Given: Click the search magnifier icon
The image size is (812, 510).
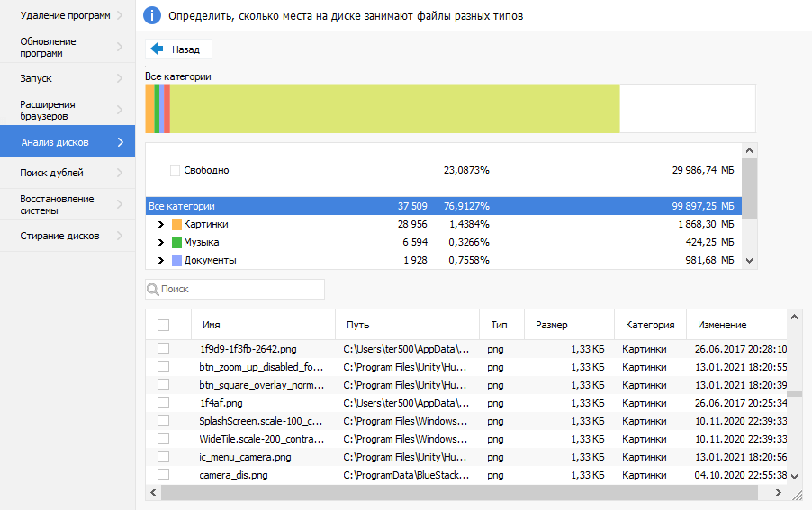Looking at the screenshot, I should tap(153, 289).
